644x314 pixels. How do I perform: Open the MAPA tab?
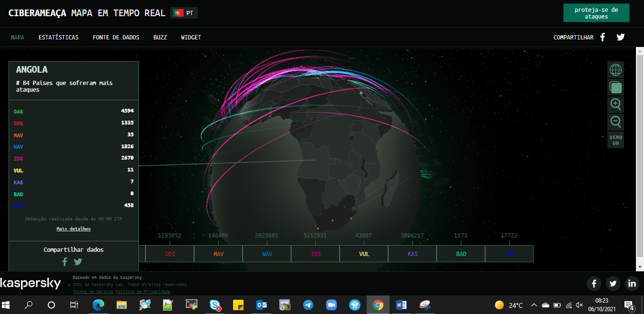point(18,38)
